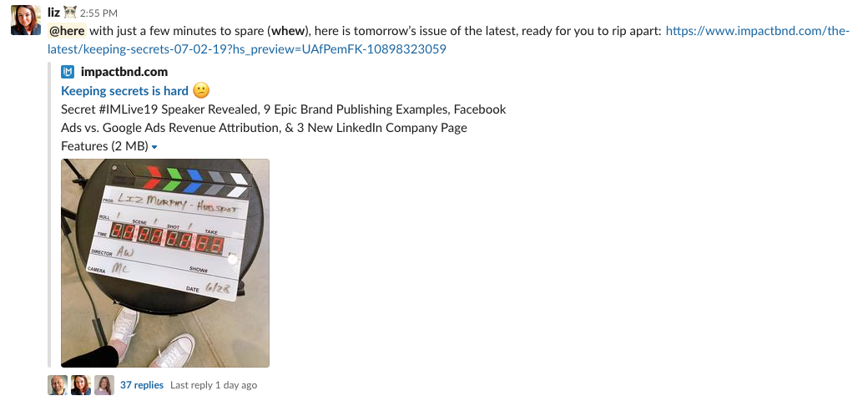This screenshot has width=868, height=401.
Task: Click the @here mention
Action: point(67,31)
